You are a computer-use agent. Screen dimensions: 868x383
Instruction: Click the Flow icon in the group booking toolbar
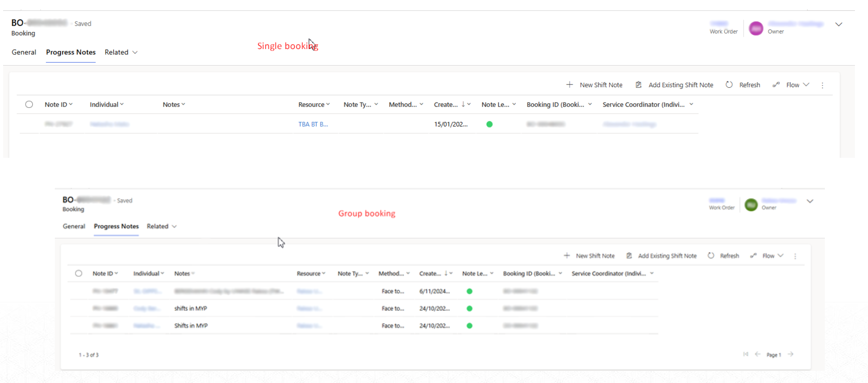click(753, 256)
